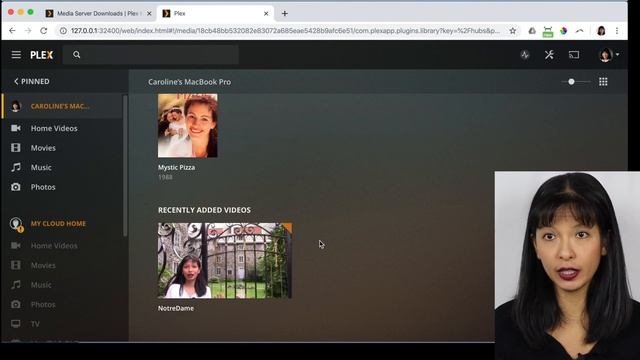Open Chrome three-dot menu
This screenshot has width=640, height=360.
[x=617, y=31]
